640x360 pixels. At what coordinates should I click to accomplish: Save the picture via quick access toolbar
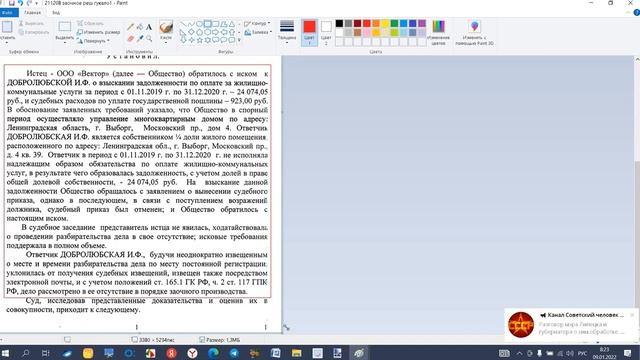point(12,3)
